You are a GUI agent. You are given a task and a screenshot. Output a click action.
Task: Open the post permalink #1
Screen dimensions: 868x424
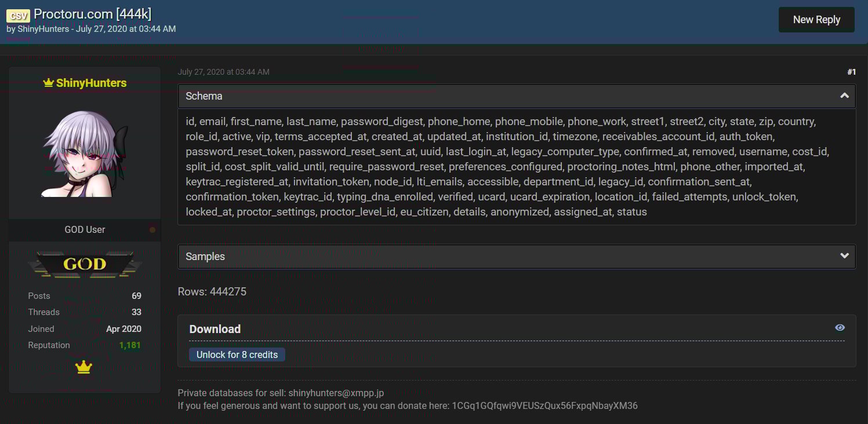[x=851, y=72]
